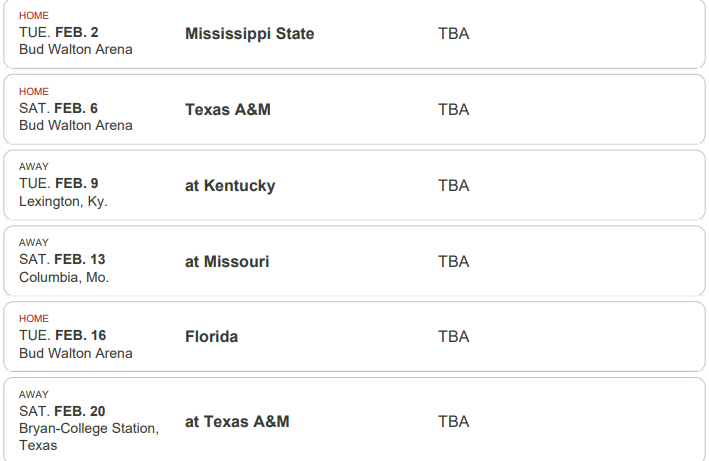This screenshot has height=461, width=709.
Task: Click the at Missouri matchup
Action: [227, 261]
